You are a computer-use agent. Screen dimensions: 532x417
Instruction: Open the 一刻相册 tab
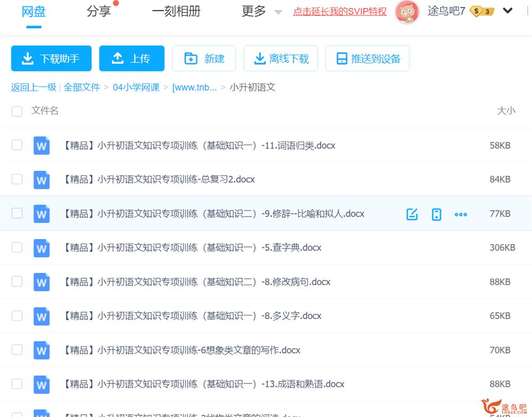tap(176, 11)
